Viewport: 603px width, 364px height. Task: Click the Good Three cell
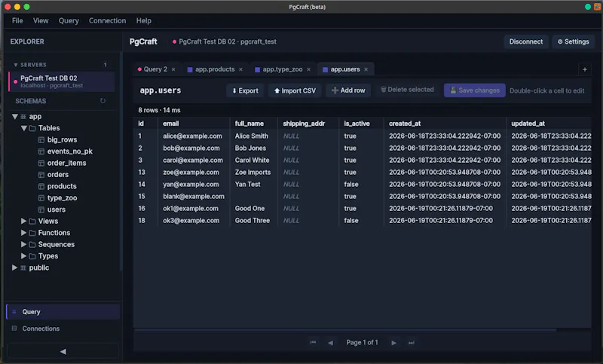(253, 221)
